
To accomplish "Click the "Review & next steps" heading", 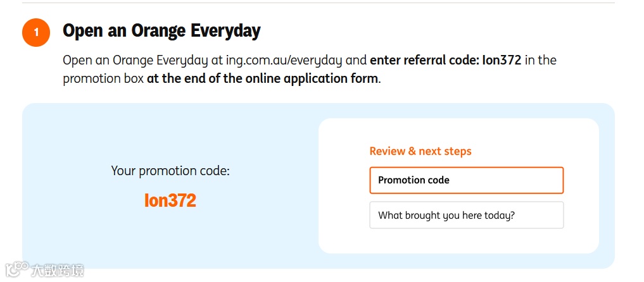I will [x=420, y=151].
